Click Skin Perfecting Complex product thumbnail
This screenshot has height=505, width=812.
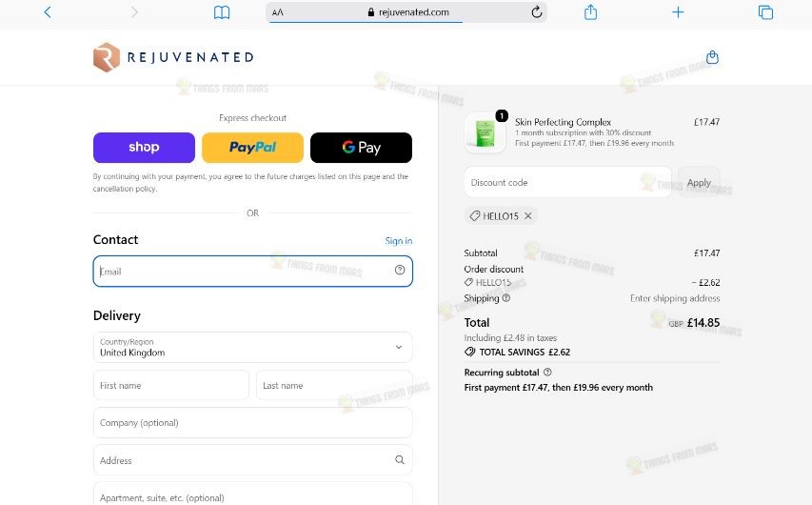pyautogui.click(x=485, y=132)
